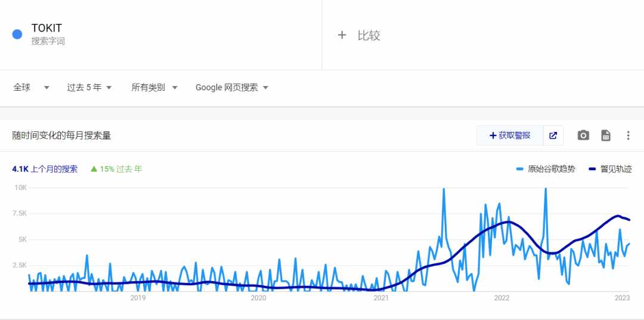Click the 2.5K y-axis label
Image resolution: width=644 pixels, height=320 pixels.
click(20, 265)
